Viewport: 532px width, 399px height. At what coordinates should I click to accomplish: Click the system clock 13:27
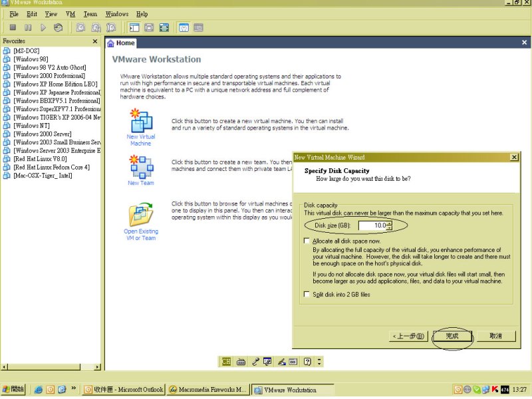519,390
